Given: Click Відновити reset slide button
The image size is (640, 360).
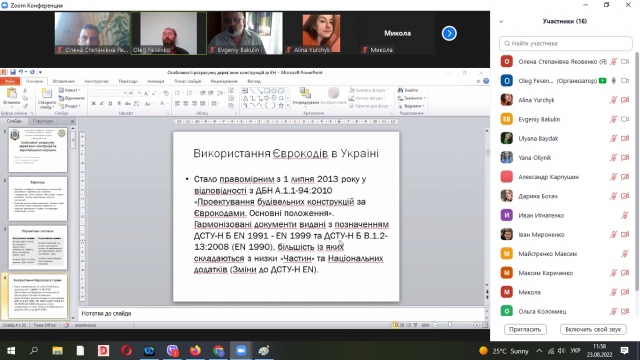Looking at the screenshot, I should [x=71, y=98].
